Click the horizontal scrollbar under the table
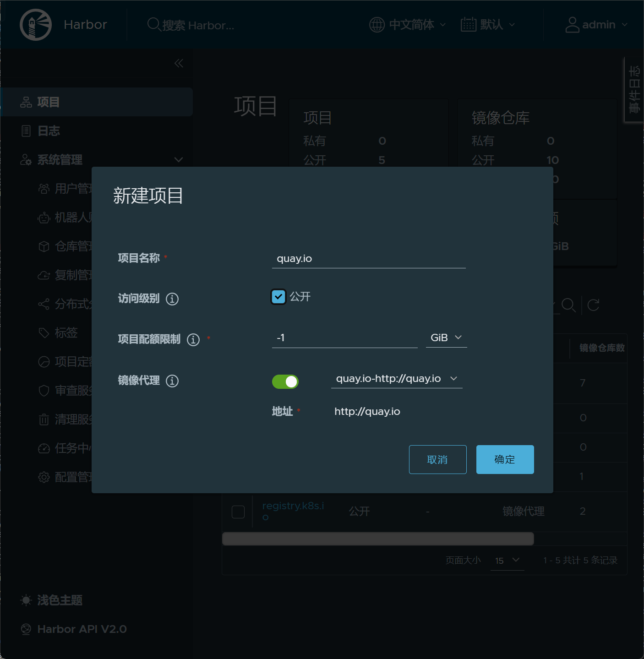 click(378, 539)
